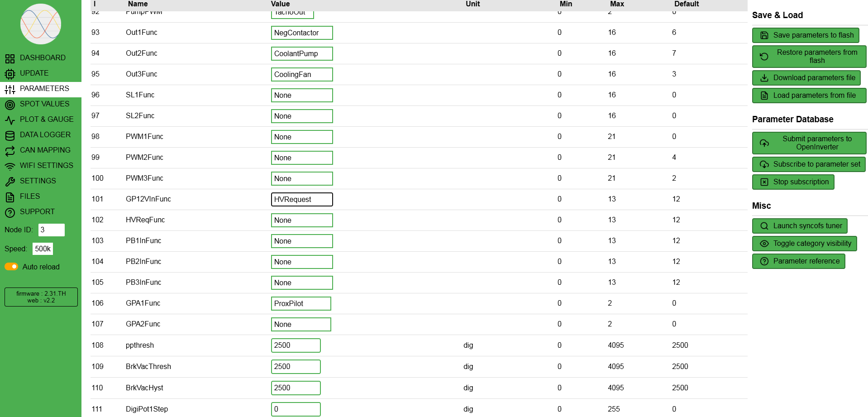Go to the Support page

(37, 212)
